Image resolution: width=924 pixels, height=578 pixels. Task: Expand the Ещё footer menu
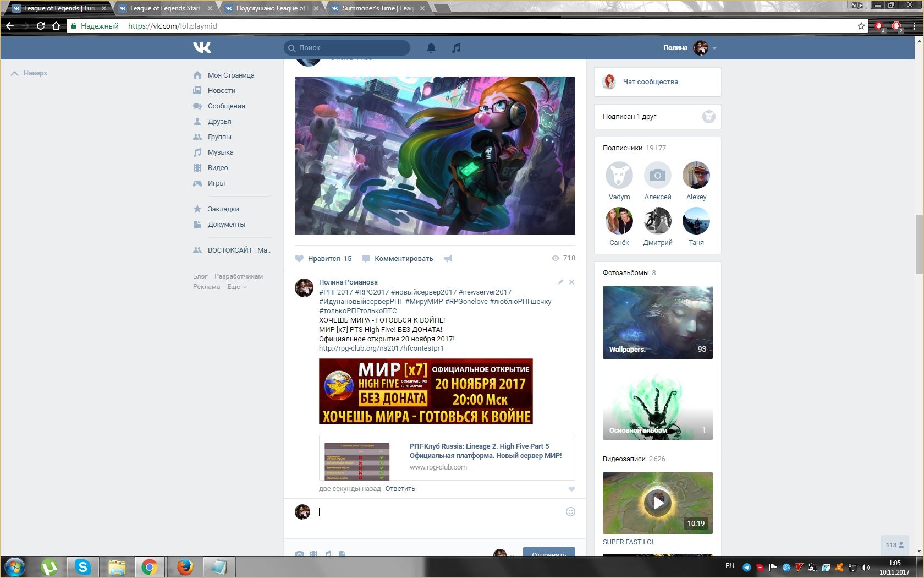pyautogui.click(x=237, y=287)
